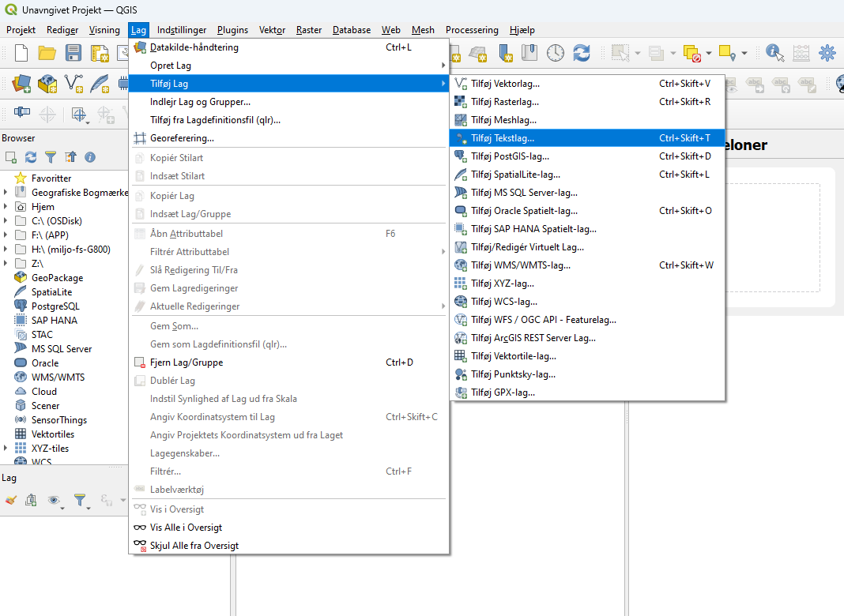This screenshot has height=616, width=844.
Task: Select GeoPackage in Browser tree
Action: click(57, 278)
